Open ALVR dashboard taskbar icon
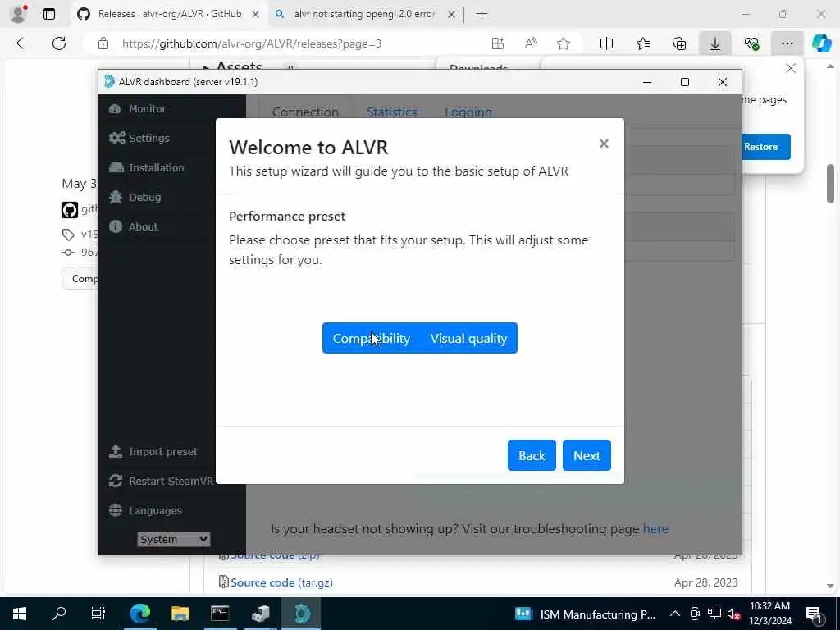Screen dimensions: 840x630 coord(302,614)
